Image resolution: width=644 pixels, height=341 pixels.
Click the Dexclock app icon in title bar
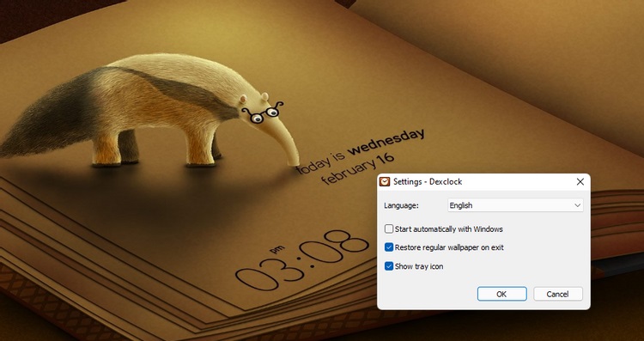click(385, 181)
